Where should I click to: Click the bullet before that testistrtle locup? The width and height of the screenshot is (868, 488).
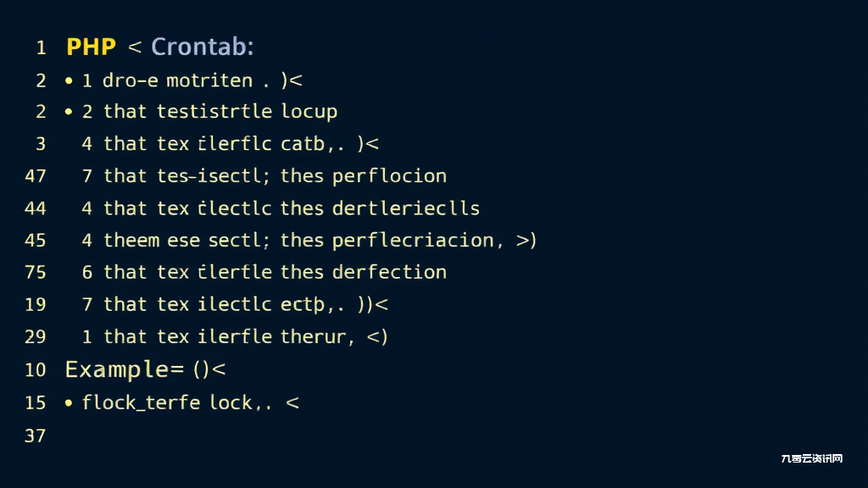69,112
